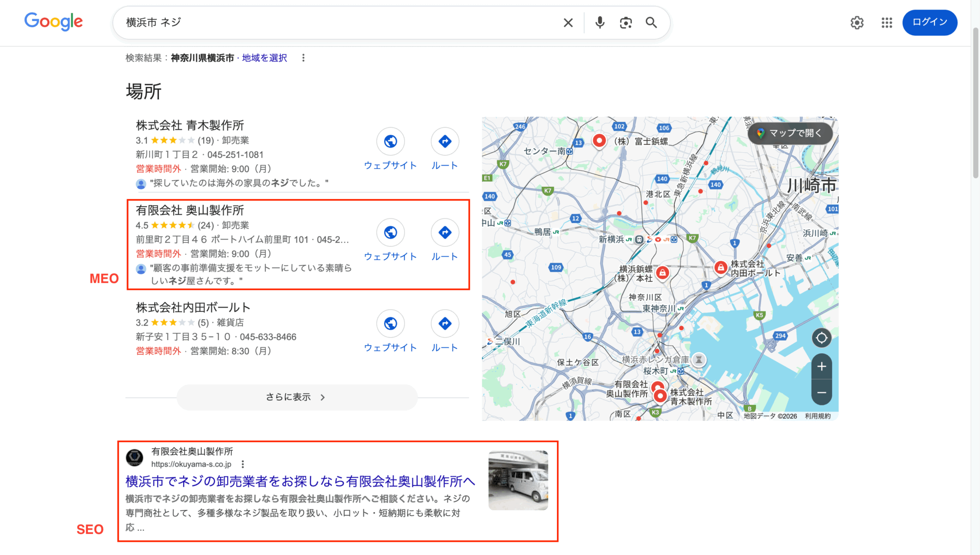Viewport: 980px width, 555px height.
Task: Click the search magnifier icon
Action: point(651,22)
